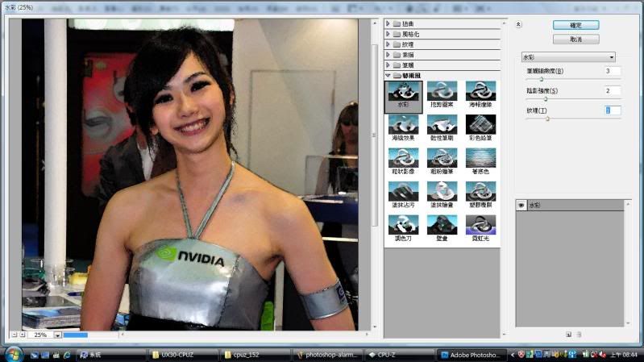644x362 pixels.
Task: Apply the 塗抹沾污 Smudge Stick filter thumbnail
Action: (403, 191)
